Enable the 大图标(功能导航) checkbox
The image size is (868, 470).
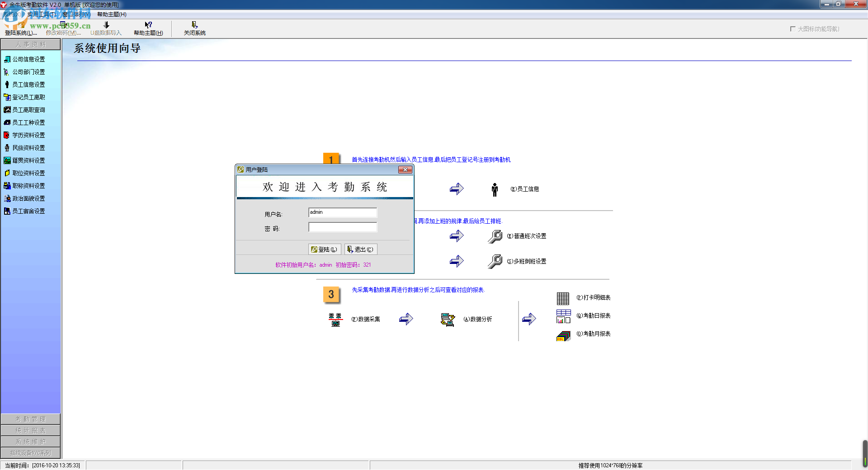click(x=793, y=29)
